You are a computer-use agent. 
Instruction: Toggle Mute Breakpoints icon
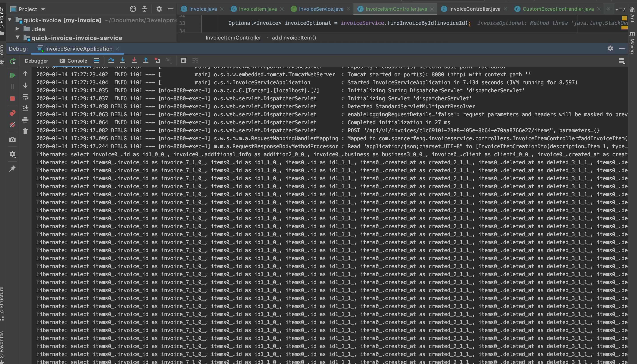(12, 125)
